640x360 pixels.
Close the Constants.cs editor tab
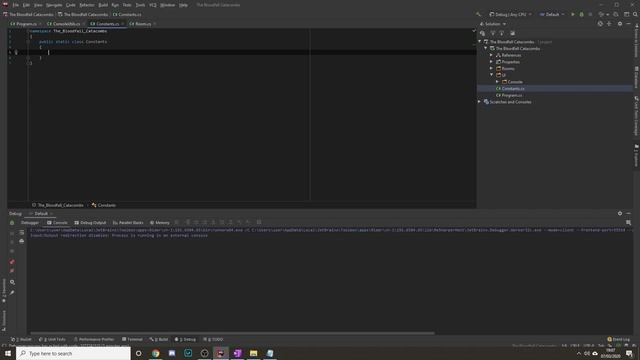coord(122,24)
